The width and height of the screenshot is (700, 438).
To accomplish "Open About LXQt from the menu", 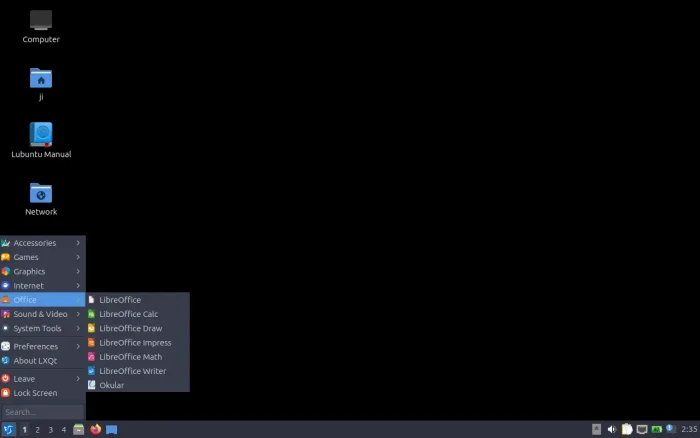I will [x=35, y=360].
